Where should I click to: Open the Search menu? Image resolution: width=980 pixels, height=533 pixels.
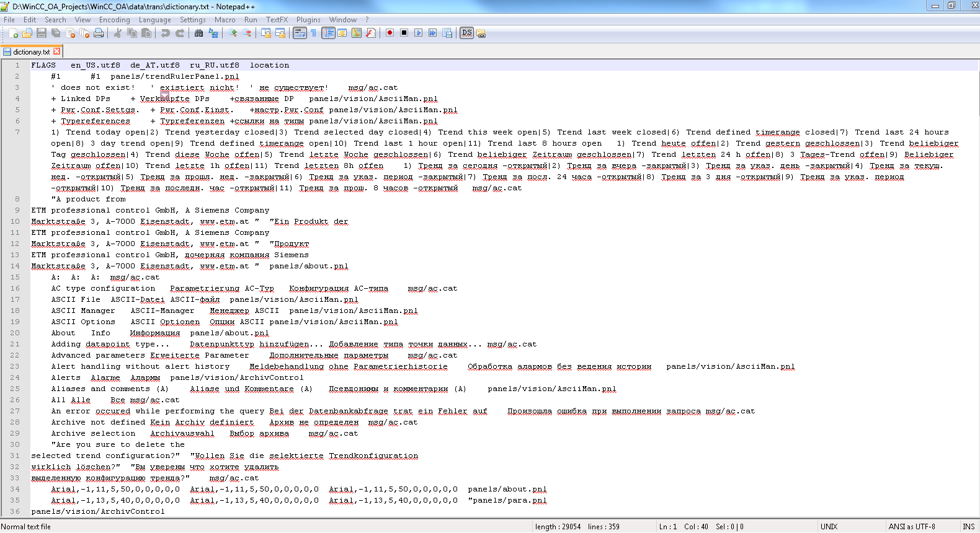(x=55, y=20)
